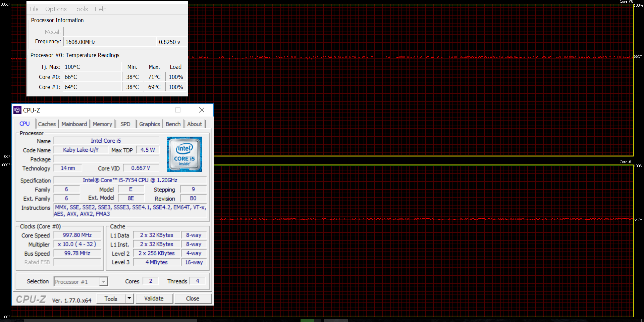Open the Help menu in Core Temp
The image size is (644, 322).
100,9
